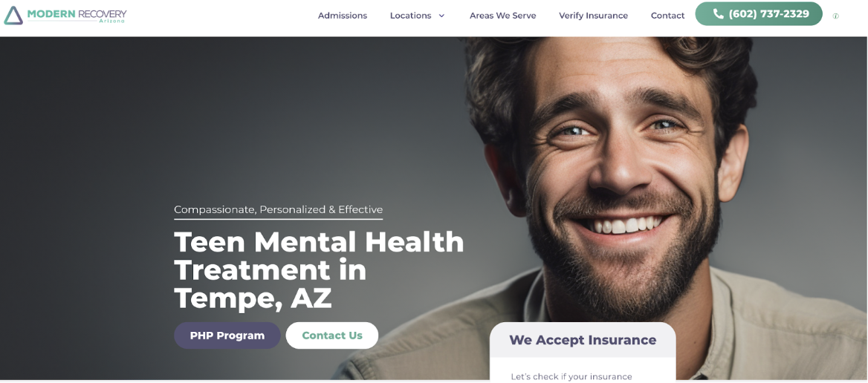Screen dimensions: 868x383
Task: Click the Modern Recovery Arizona logo text
Action: [x=77, y=15]
